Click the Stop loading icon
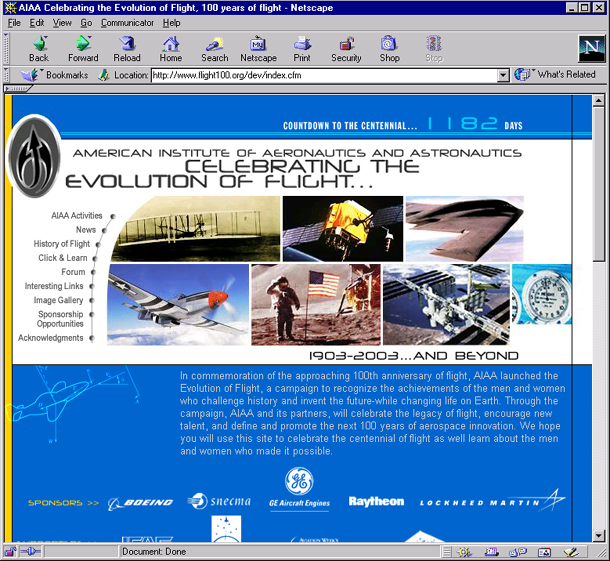Image resolution: width=610 pixels, height=561 pixels. point(434,44)
